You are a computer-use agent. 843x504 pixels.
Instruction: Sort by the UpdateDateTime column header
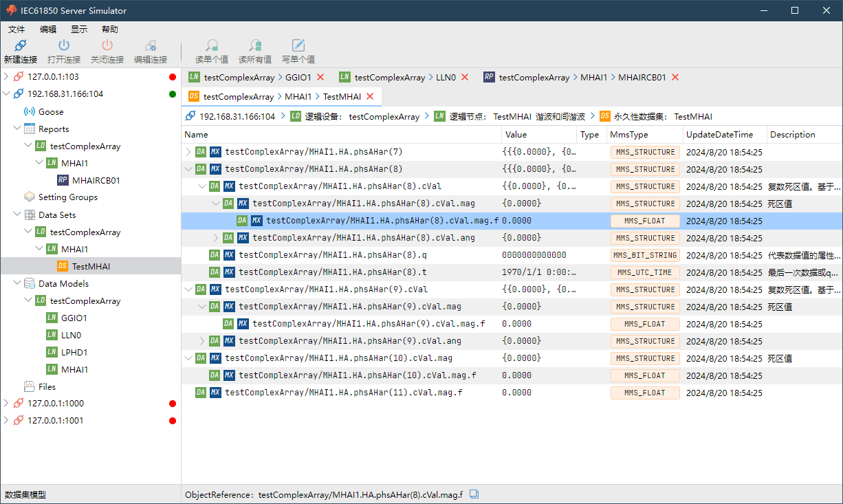pyautogui.click(x=719, y=135)
